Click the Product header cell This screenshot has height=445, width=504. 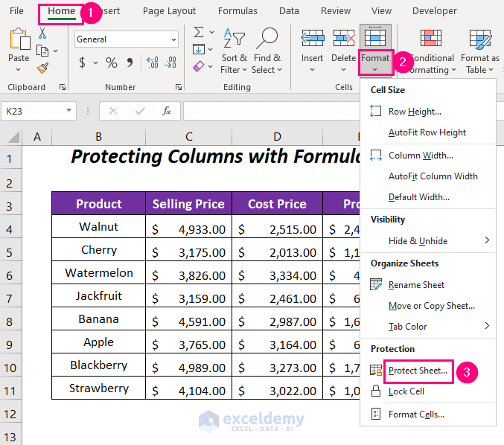tap(99, 204)
